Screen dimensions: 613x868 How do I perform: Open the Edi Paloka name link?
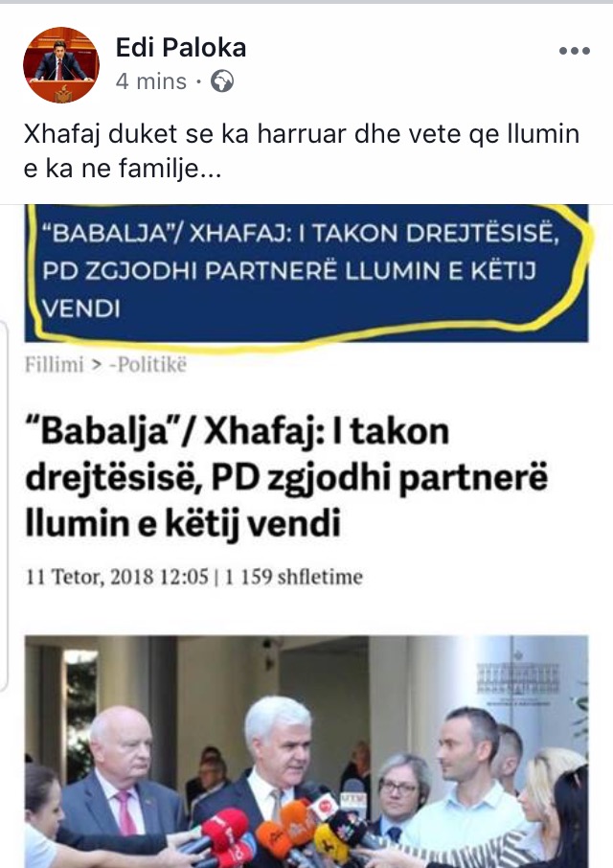(181, 48)
